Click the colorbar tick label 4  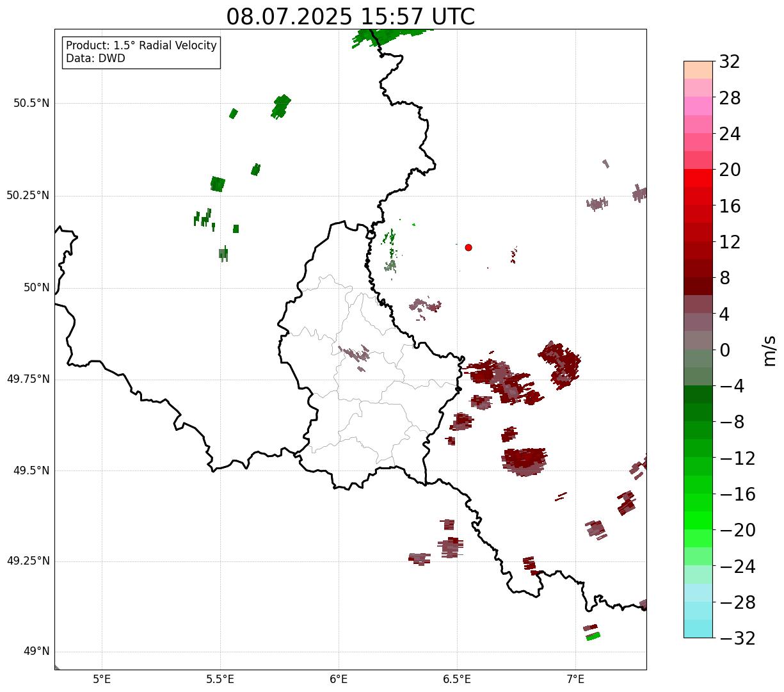pos(724,314)
